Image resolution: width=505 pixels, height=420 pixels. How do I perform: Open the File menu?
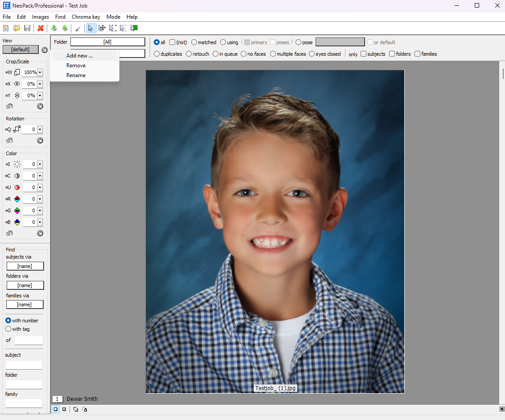(x=7, y=17)
